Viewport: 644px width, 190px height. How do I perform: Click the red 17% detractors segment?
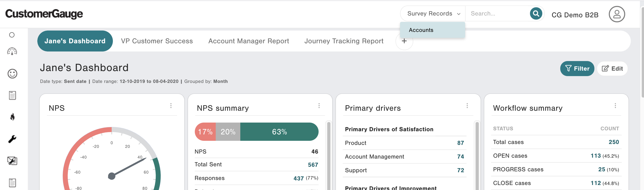pos(205,132)
